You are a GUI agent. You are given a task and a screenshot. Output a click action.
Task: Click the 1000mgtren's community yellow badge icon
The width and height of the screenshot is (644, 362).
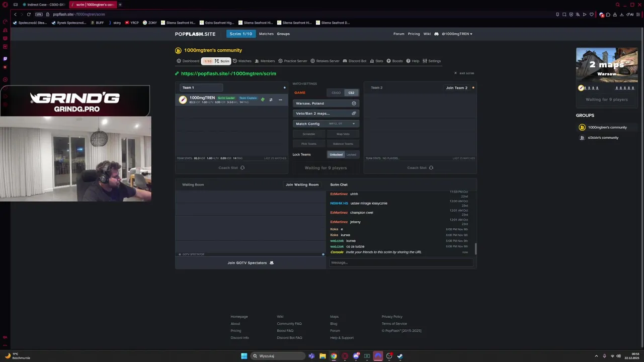pos(178,50)
